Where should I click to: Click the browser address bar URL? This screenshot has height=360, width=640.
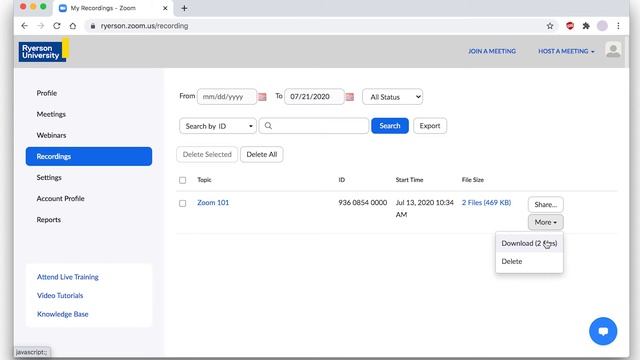click(144, 26)
